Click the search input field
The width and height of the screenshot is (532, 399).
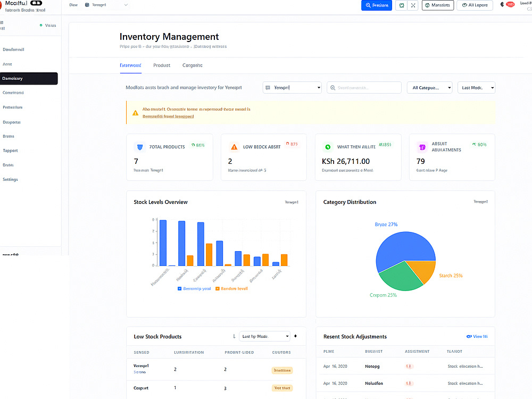pos(364,88)
